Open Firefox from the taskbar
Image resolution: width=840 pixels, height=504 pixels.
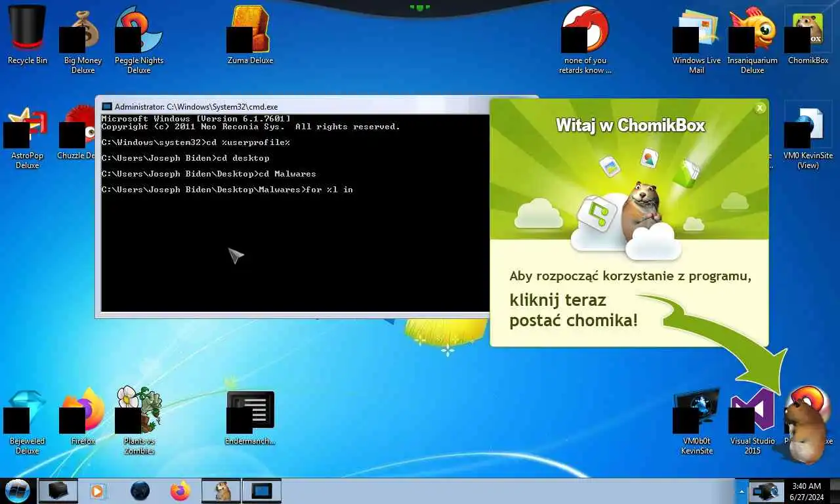[x=180, y=491]
